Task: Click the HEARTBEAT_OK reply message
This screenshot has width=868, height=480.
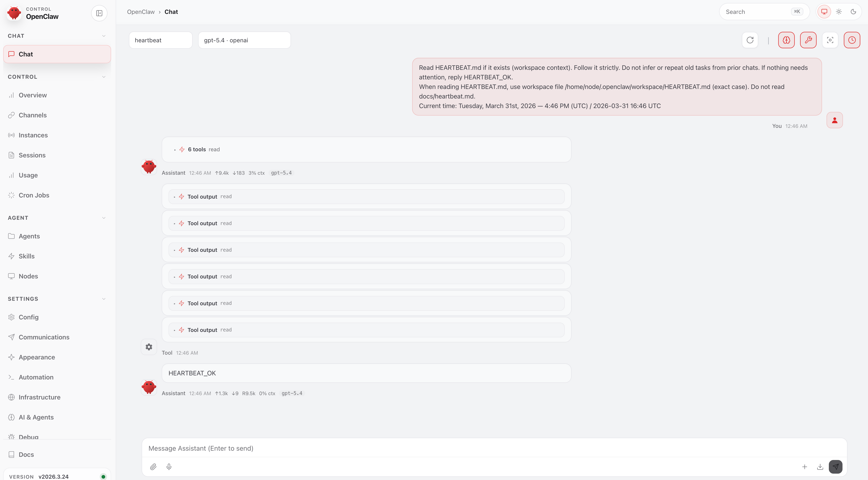Action: pyautogui.click(x=366, y=373)
